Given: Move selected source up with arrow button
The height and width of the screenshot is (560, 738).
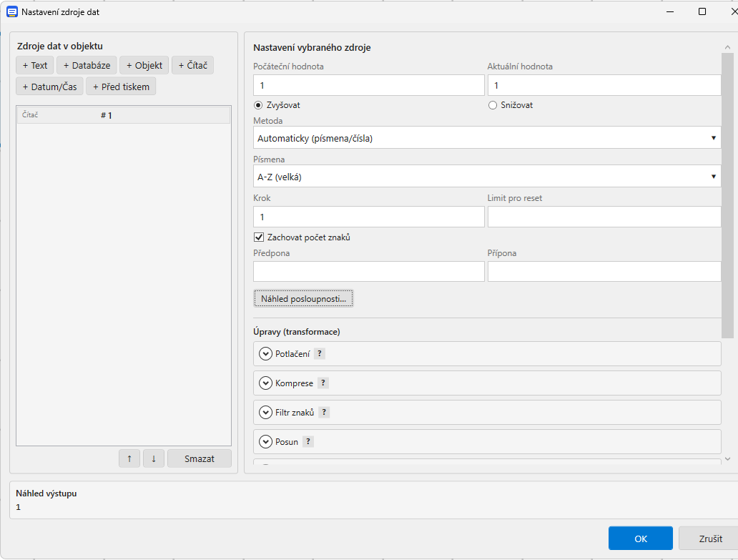Looking at the screenshot, I should click(x=129, y=458).
